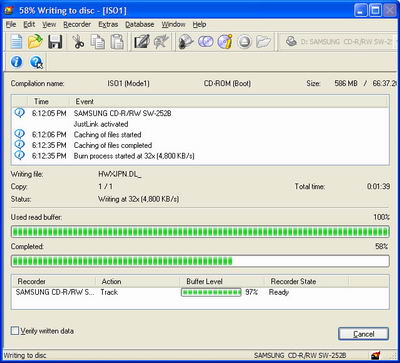Screen dimensions: 400x363
Task: Click the Completed progress bar
Action: [200, 261]
